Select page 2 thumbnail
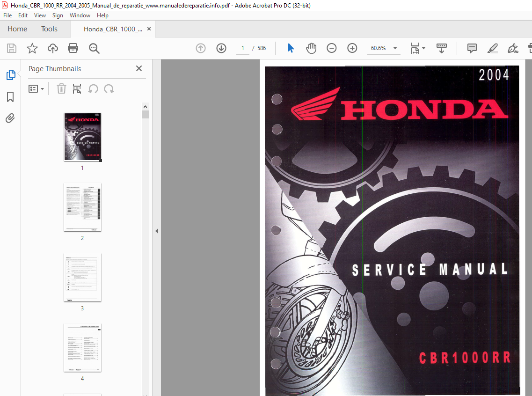This screenshot has width=532, height=396. [82, 207]
